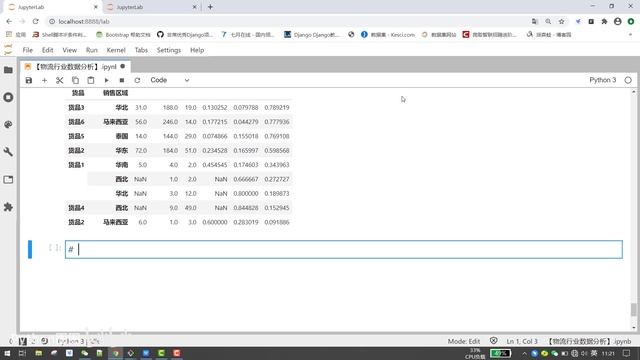Click the taskbar clock showing 11:21
The width and height of the screenshot is (640, 360).
click(x=608, y=353)
